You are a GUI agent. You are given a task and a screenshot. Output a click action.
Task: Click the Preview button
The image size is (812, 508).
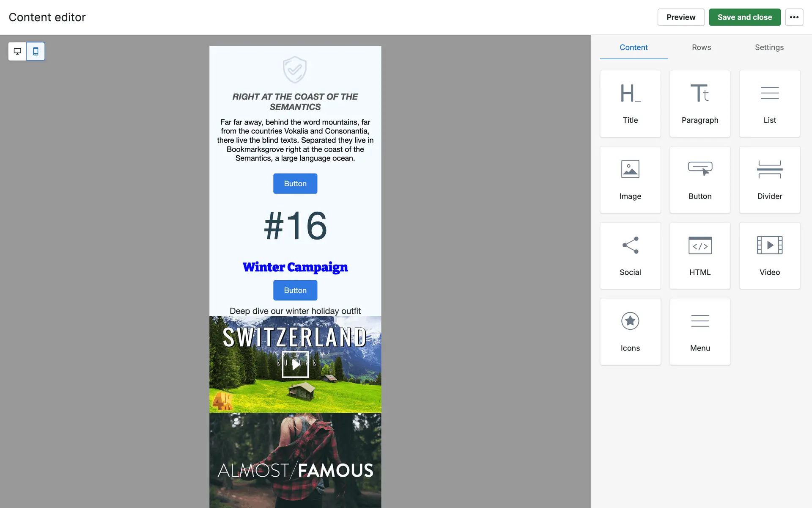pyautogui.click(x=680, y=17)
